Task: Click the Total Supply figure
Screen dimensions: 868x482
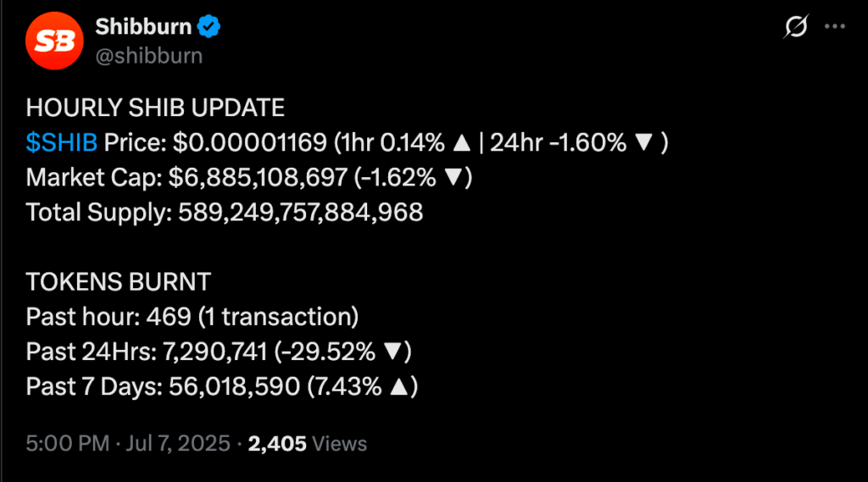Action: 301,213
